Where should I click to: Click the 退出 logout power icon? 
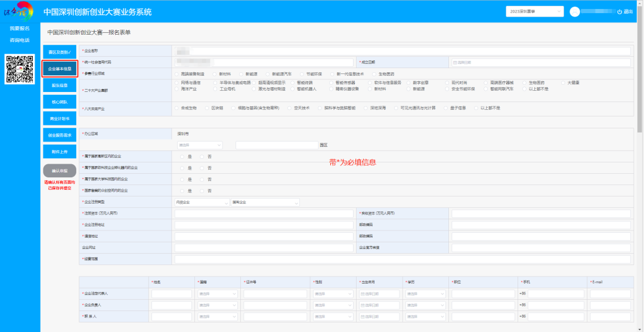pyautogui.click(x=620, y=12)
